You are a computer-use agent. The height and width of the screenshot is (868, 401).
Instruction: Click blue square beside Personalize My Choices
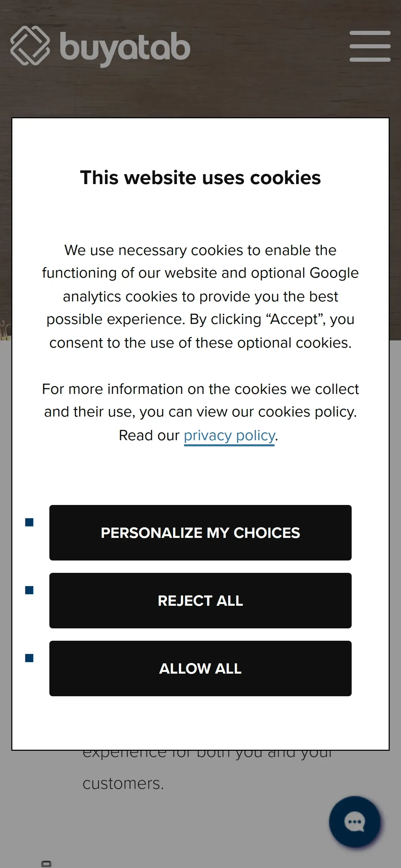29,522
